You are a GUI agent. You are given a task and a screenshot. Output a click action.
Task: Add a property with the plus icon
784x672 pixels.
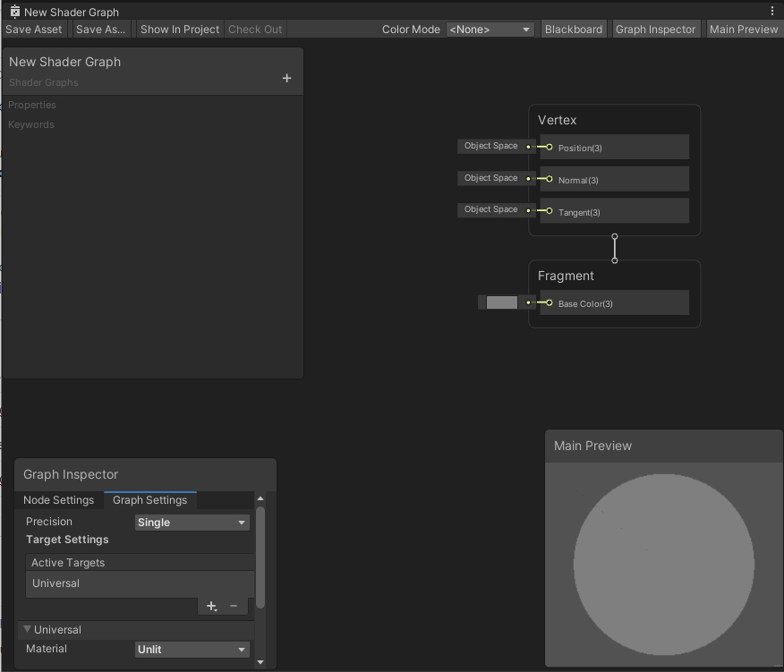pos(286,78)
